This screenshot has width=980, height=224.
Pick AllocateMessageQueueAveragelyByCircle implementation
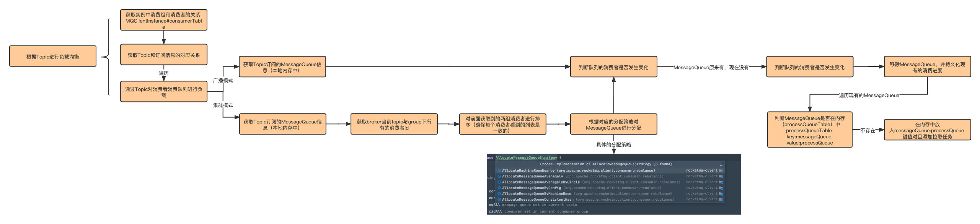610,182
